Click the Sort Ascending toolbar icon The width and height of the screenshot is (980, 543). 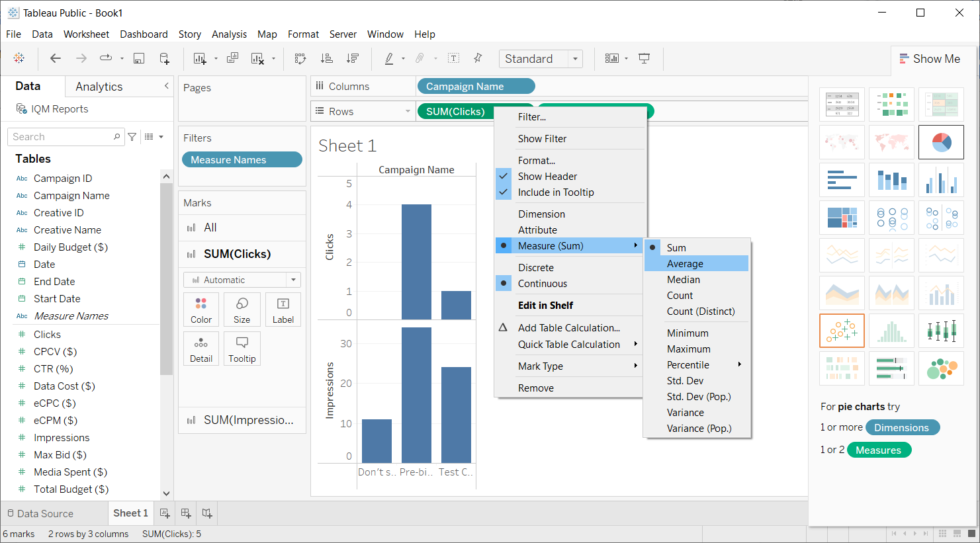tap(327, 59)
